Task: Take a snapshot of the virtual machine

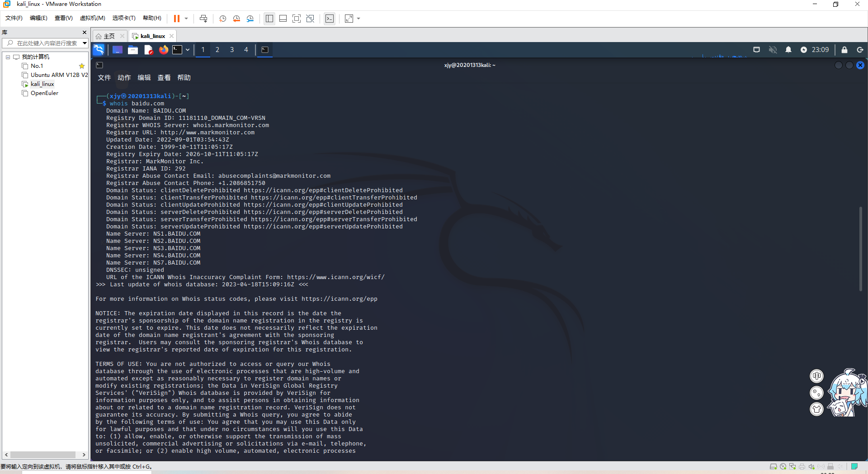Action: pos(223,19)
